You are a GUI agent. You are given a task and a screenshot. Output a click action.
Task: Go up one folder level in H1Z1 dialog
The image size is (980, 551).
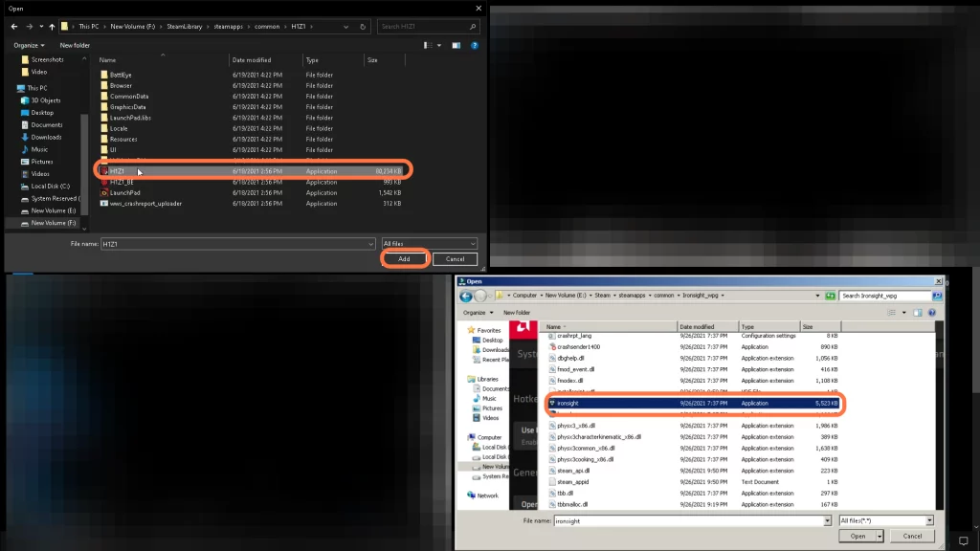pyautogui.click(x=52, y=27)
